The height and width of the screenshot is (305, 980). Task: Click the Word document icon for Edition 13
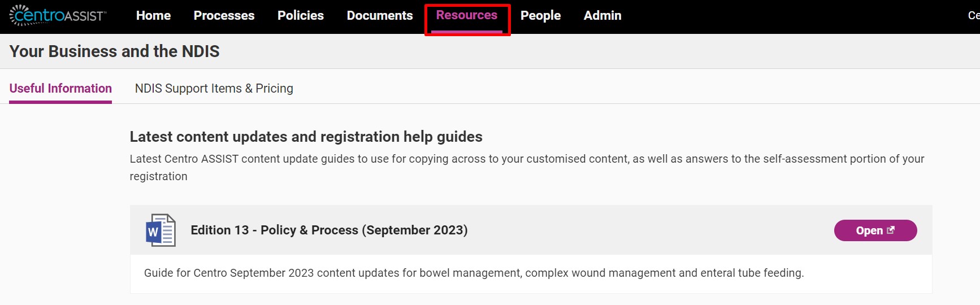pos(161,230)
